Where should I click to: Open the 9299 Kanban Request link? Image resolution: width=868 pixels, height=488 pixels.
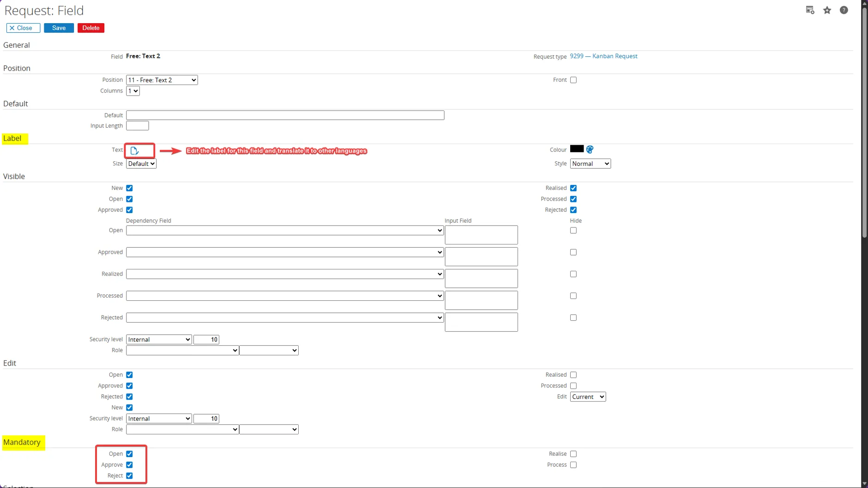point(603,56)
